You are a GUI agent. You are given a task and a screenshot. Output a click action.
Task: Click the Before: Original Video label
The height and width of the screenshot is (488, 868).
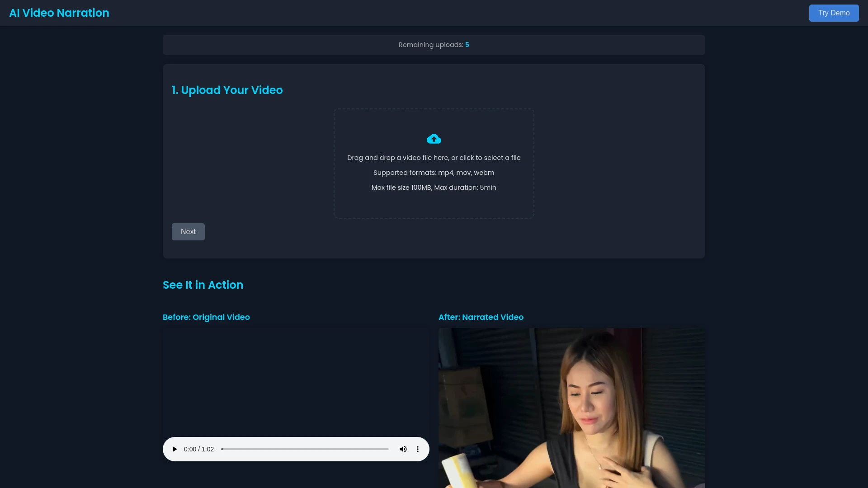click(206, 317)
